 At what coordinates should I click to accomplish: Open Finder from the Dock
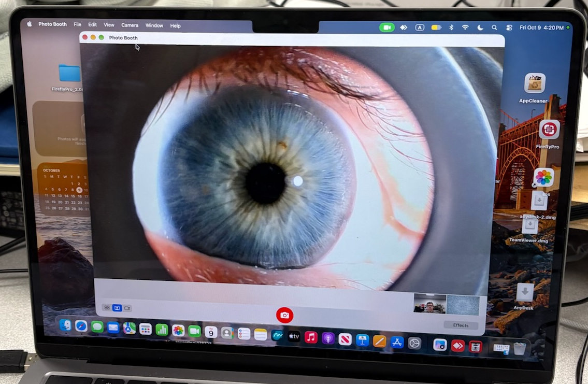point(65,325)
